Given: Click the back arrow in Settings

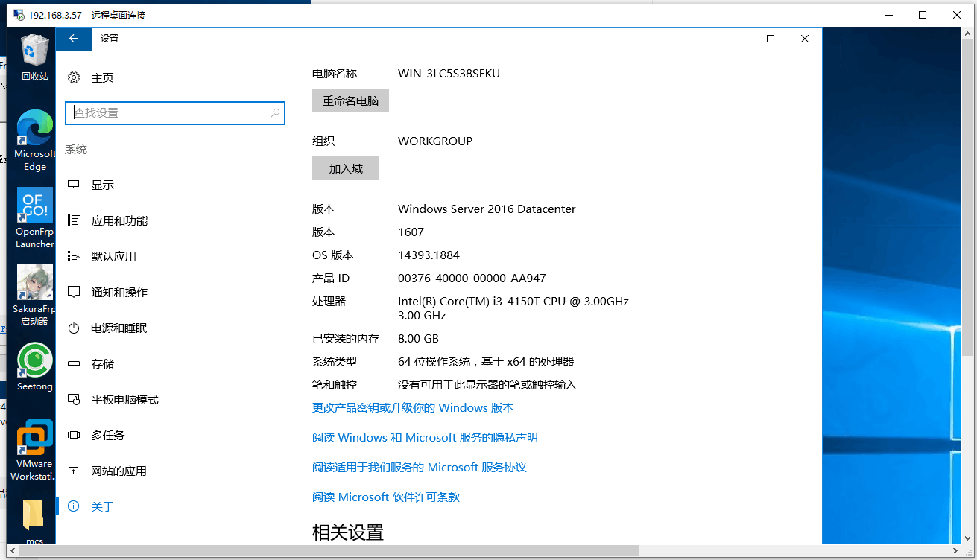Looking at the screenshot, I should [73, 39].
